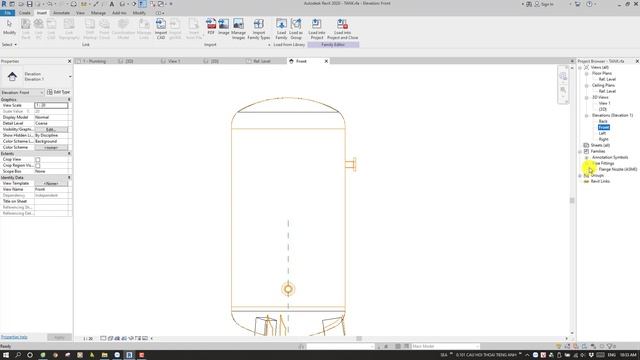Click the PDF import icon

click(x=211, y=27)
